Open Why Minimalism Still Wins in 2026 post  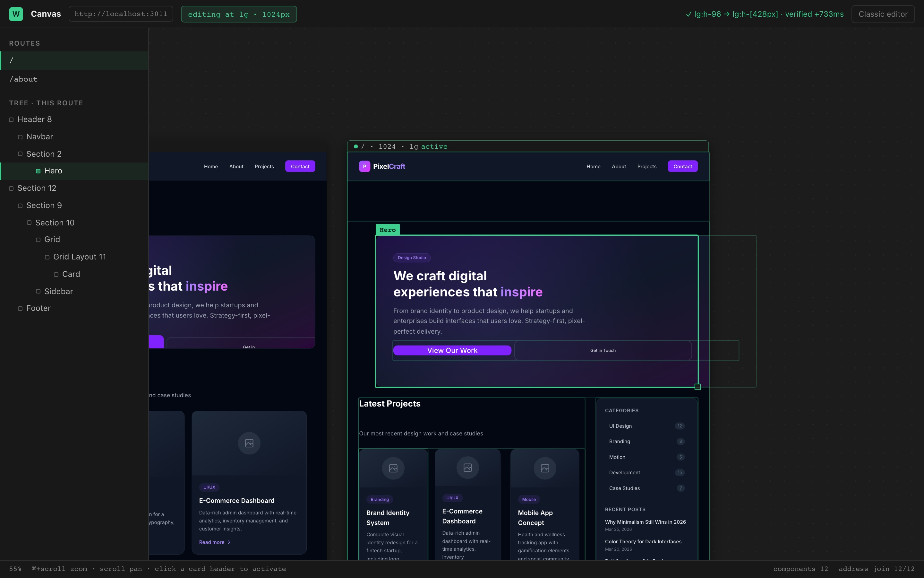[645, 522]
